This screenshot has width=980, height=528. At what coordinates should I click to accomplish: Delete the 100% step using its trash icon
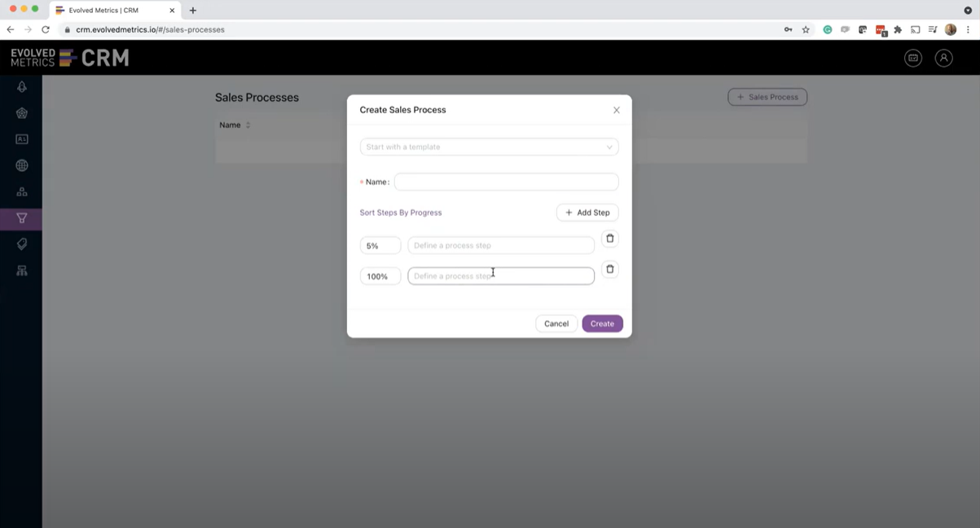click(x=610, y=269)
